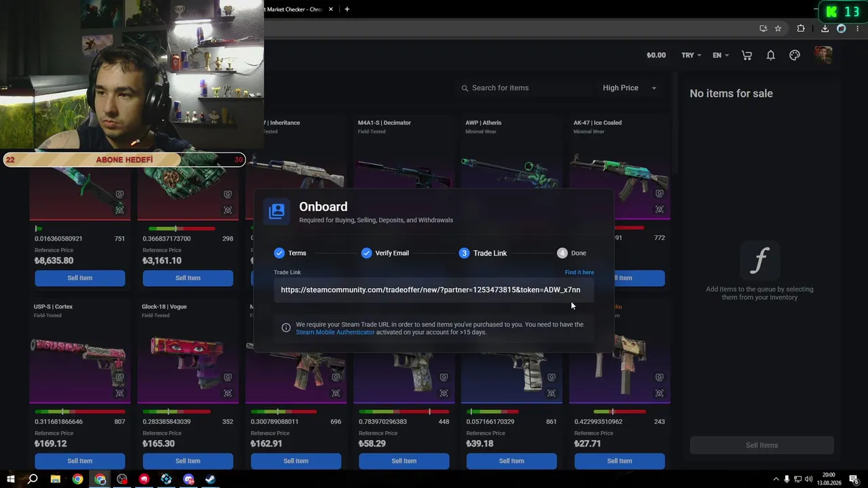Click the No items for sale heading
Viewport: 868px width, 488px height.
[731, 94]
